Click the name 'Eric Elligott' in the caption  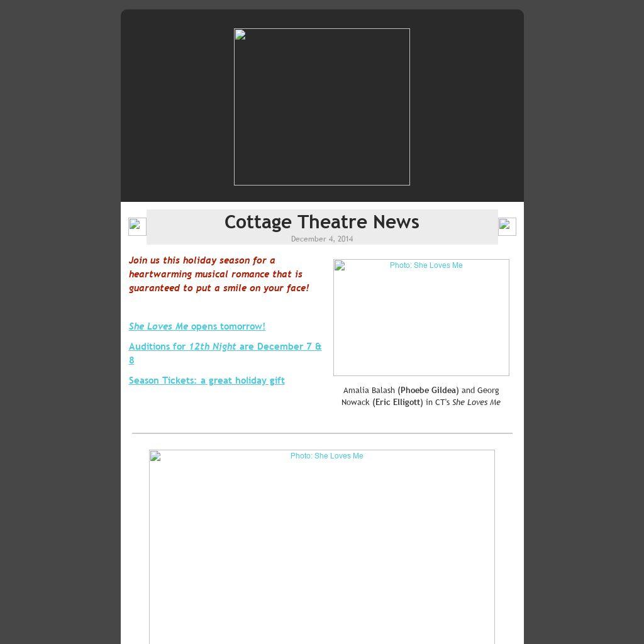tap(397, 402)
